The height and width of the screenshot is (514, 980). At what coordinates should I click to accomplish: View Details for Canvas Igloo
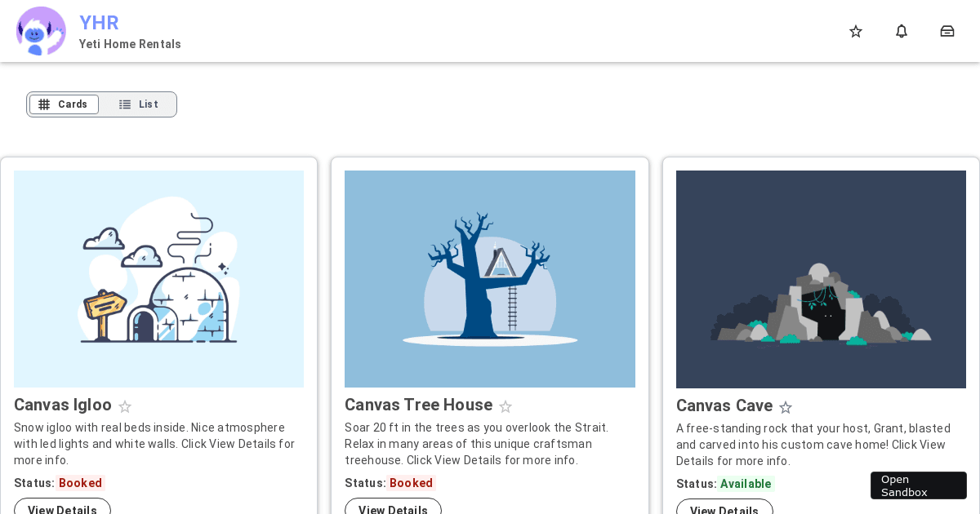pos(62,507)
